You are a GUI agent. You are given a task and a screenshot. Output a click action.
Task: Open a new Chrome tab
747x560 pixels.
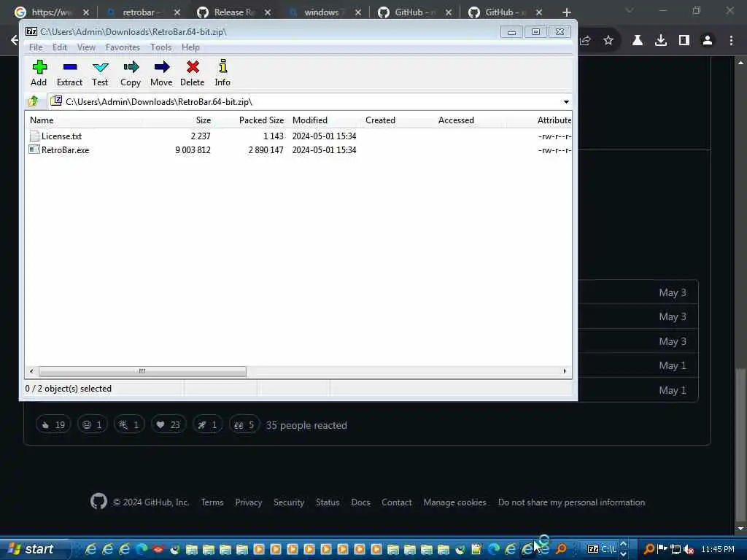566,12
